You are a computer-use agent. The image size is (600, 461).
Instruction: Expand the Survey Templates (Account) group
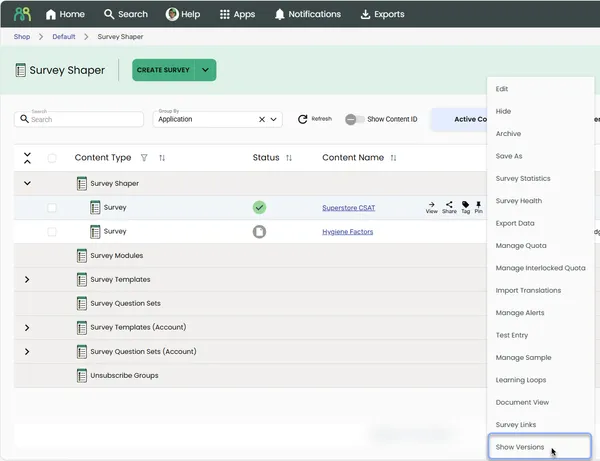[x=27, y=328]
